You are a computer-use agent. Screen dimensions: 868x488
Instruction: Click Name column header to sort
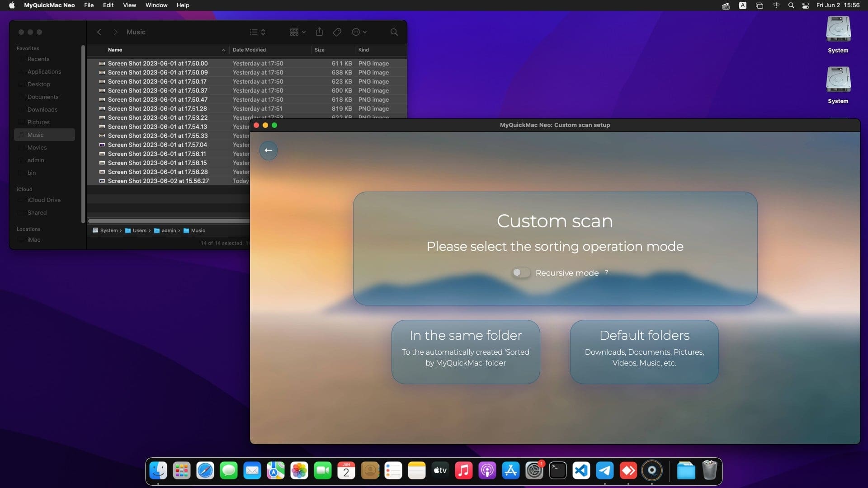114,49
